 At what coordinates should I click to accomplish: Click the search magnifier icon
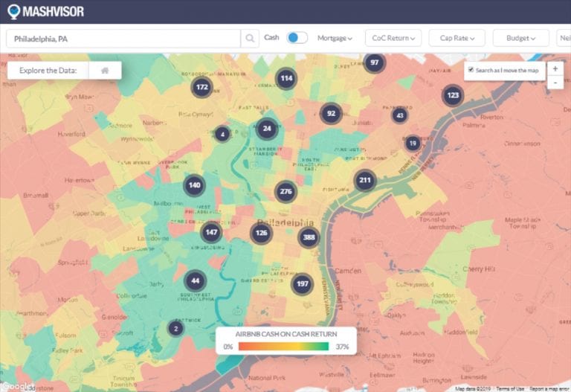tap(251, 38)
